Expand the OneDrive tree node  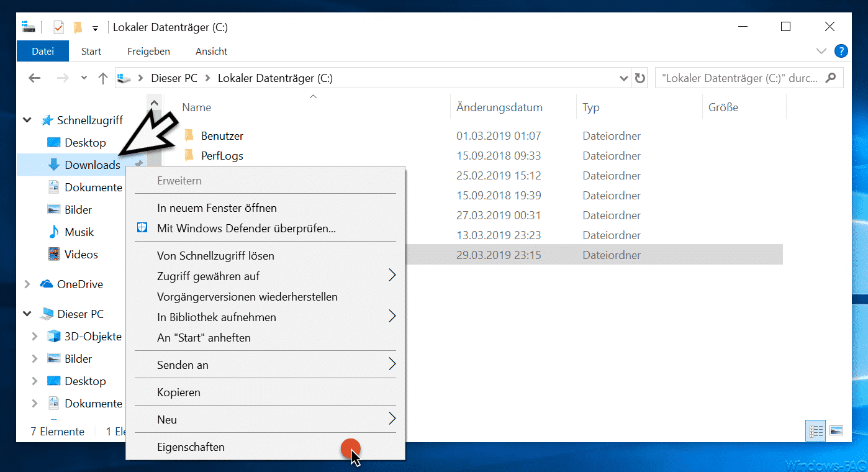[x=27, y=284]
